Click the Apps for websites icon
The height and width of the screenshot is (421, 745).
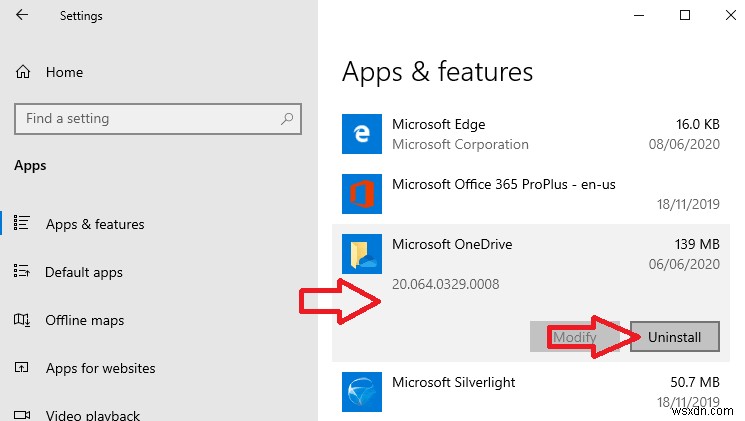(21, 367)
